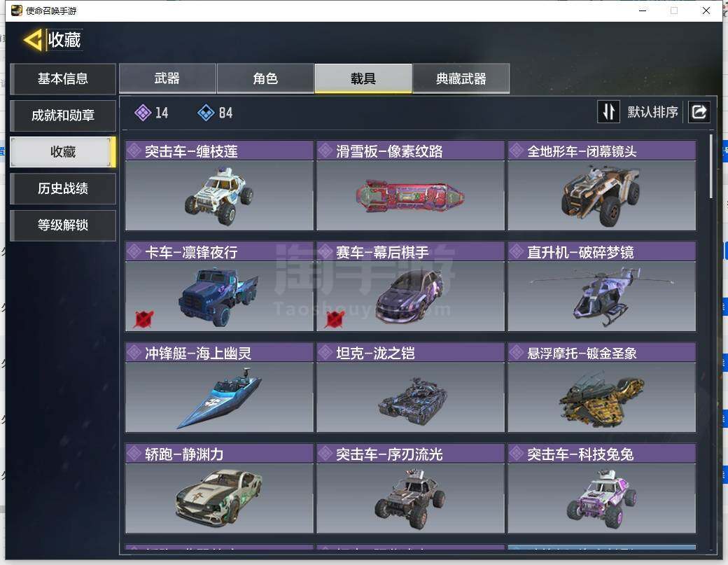Open 等级解锁 in sidebar
Image resolution: width=728 pixels, height=565 pixels.
63,225
